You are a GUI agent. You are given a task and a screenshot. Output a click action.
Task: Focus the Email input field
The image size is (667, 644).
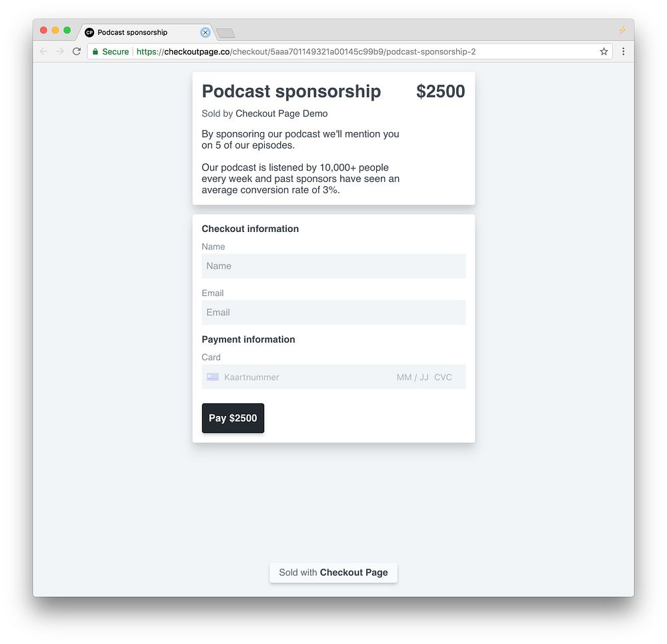(x=333, y=313)
